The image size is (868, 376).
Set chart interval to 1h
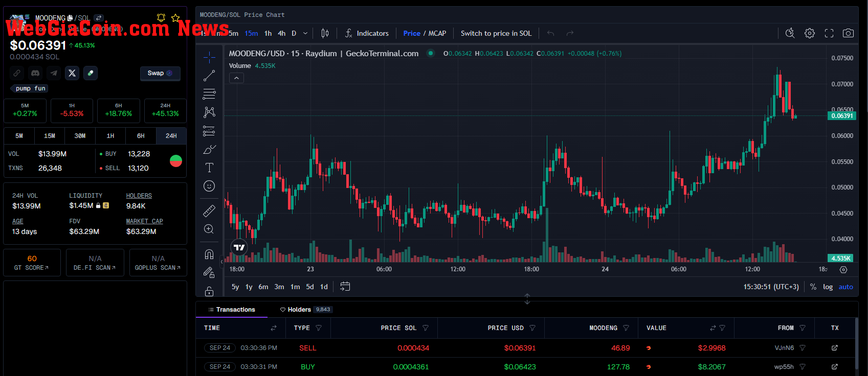[x=268, y=33]
